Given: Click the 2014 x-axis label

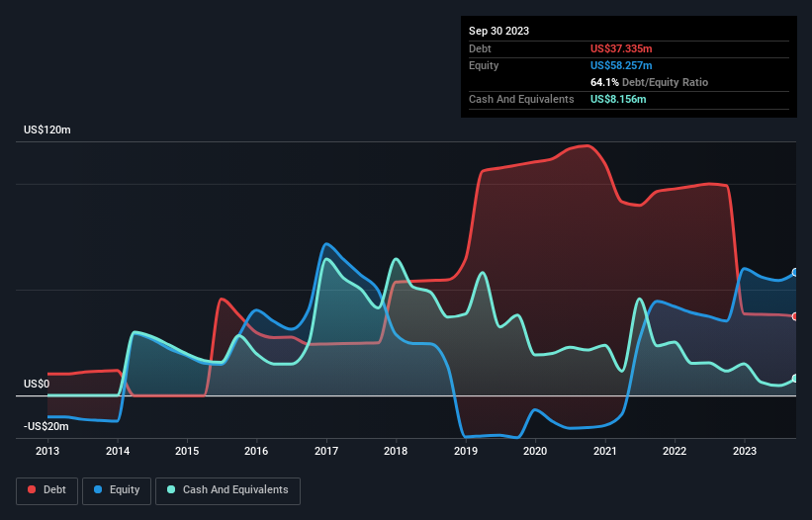Looking at the screenshot, I should click(x=118, y=451).
